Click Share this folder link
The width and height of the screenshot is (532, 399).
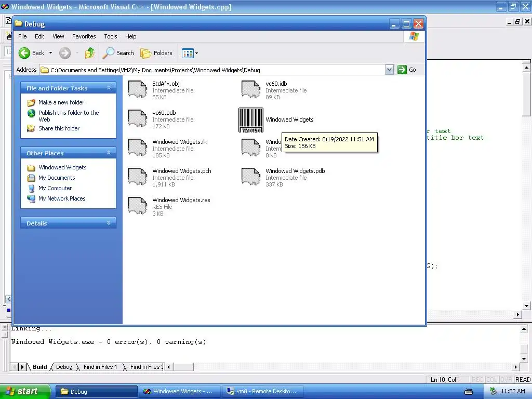[59, 128]
